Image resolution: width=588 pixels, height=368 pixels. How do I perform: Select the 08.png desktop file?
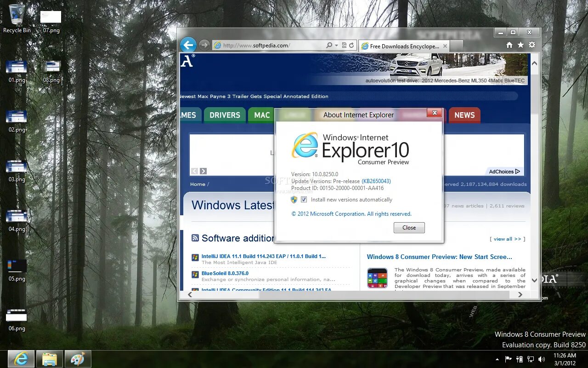51,71
